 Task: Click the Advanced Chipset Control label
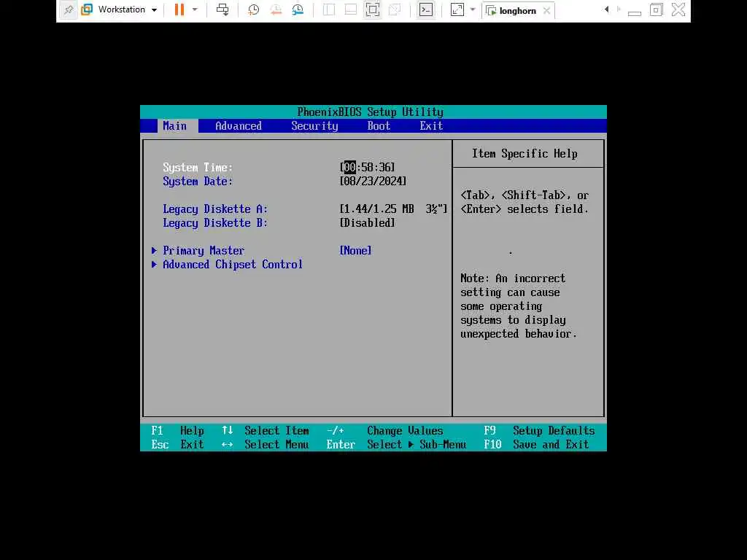pyautogui.click(x=233, y=264)
